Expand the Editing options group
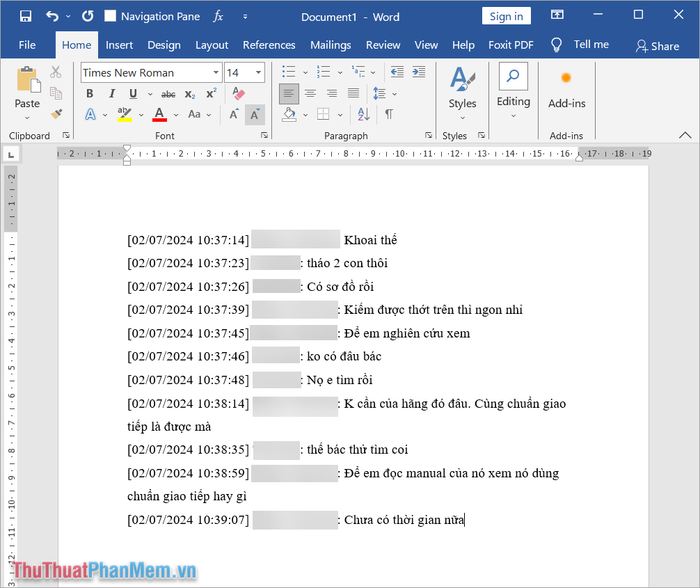The width and height of the screenshot is (700, 588). tap(513, 89)
